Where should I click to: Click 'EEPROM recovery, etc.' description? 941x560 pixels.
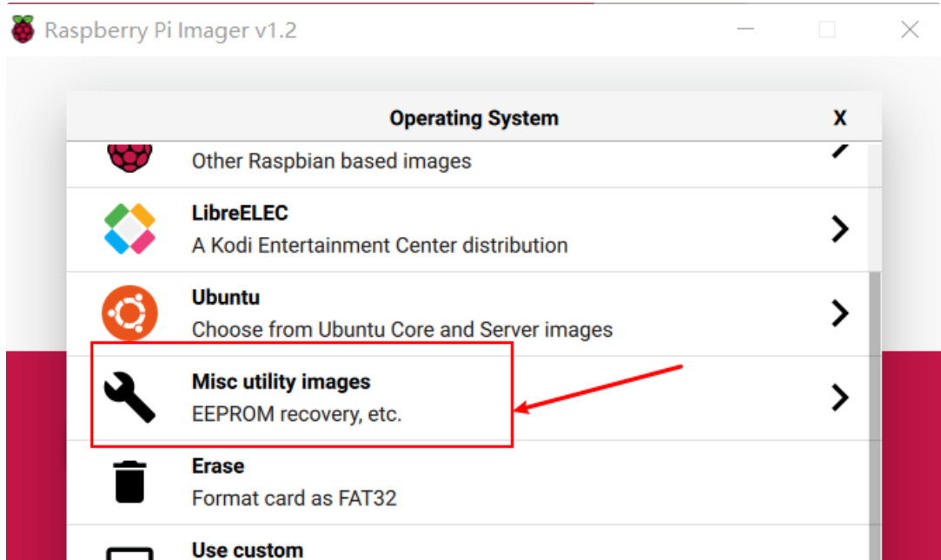(x=296, y=414)
